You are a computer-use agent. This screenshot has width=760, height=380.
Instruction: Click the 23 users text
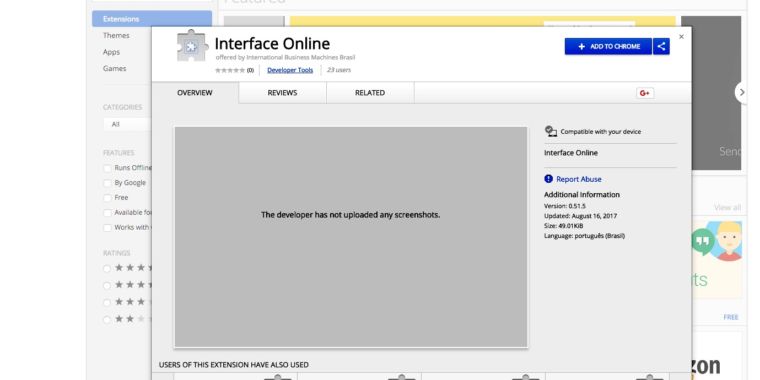(x=339, y=70)
